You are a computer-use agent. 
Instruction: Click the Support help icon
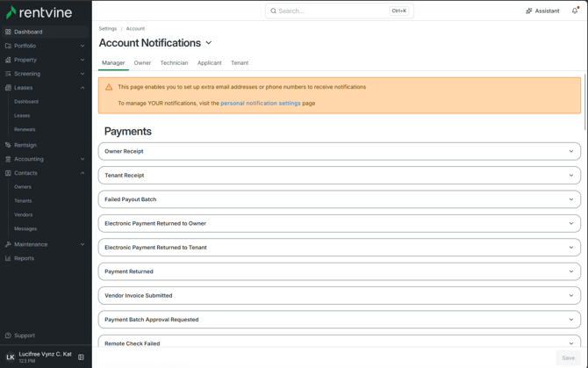tap(8, 336)
